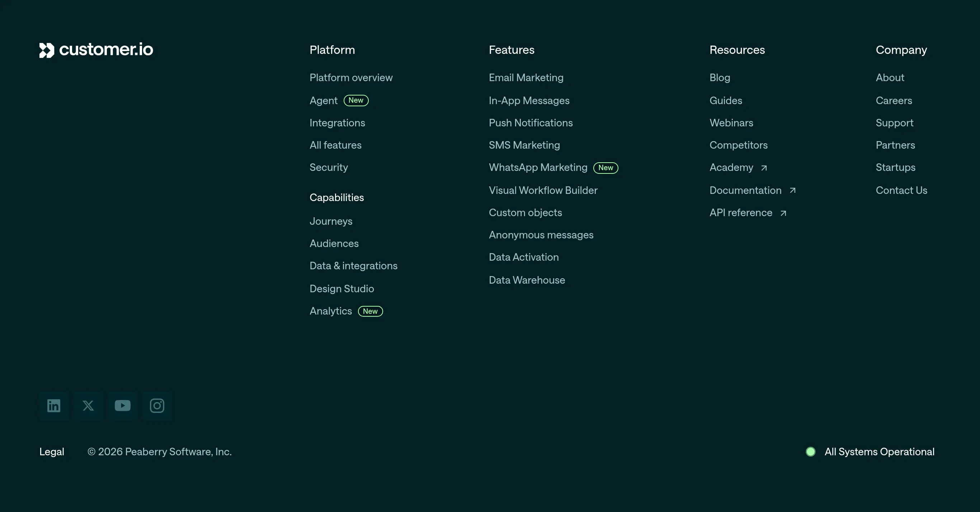Open the Contact Us page
This screenshot has width=980, height=512.
coord(901,190)
